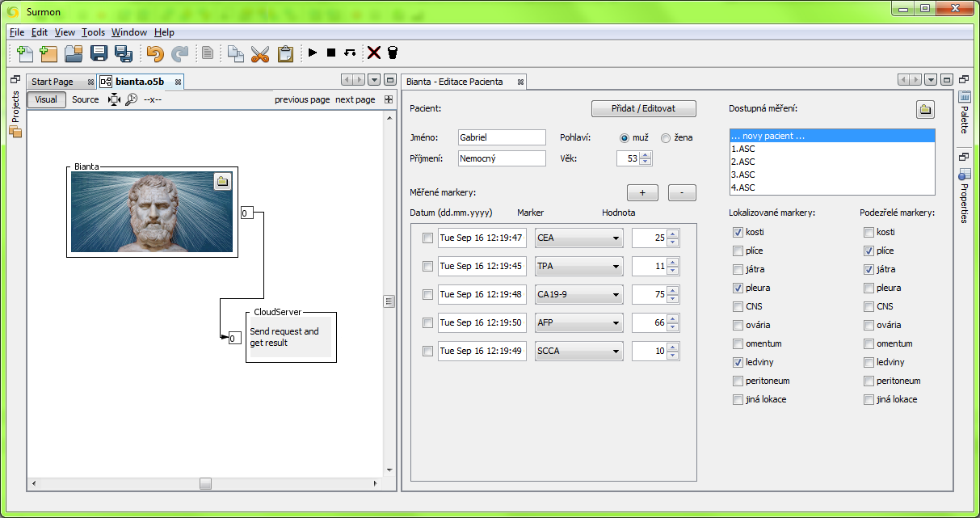Go to previous page link

click(302, 99)
